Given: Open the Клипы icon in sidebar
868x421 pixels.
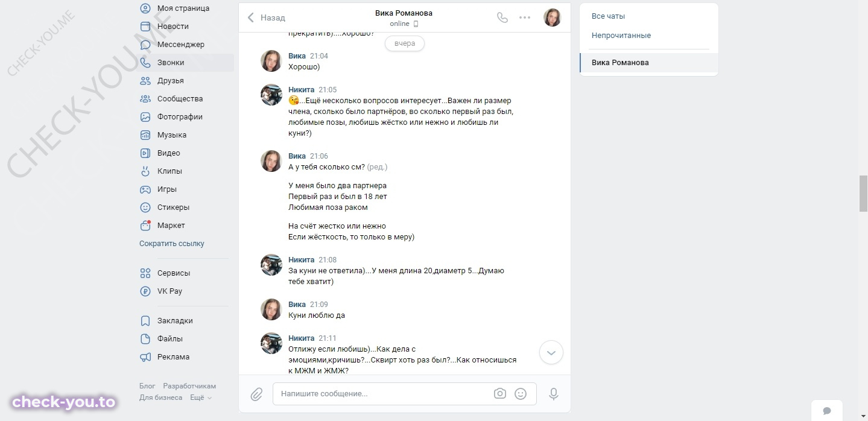Looking at the screenshot, I should tap(145, 171).
